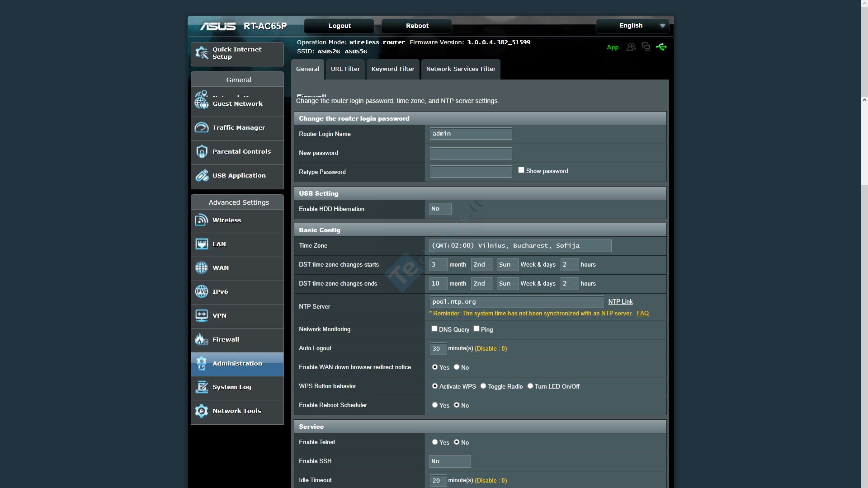Open DST starts month dropdown
Screen dimensions: 868x488
click(438, 265)
